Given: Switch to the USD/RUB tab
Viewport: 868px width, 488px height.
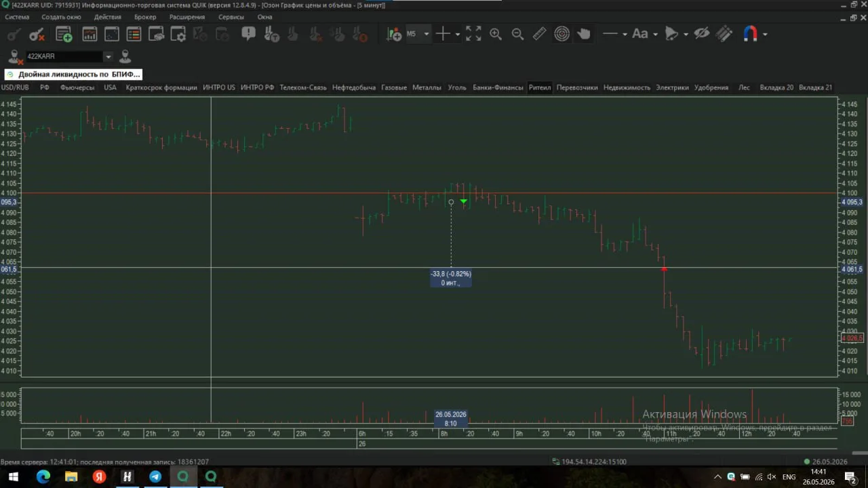Looking at the screenshot, I should click(x=15, y=87).
